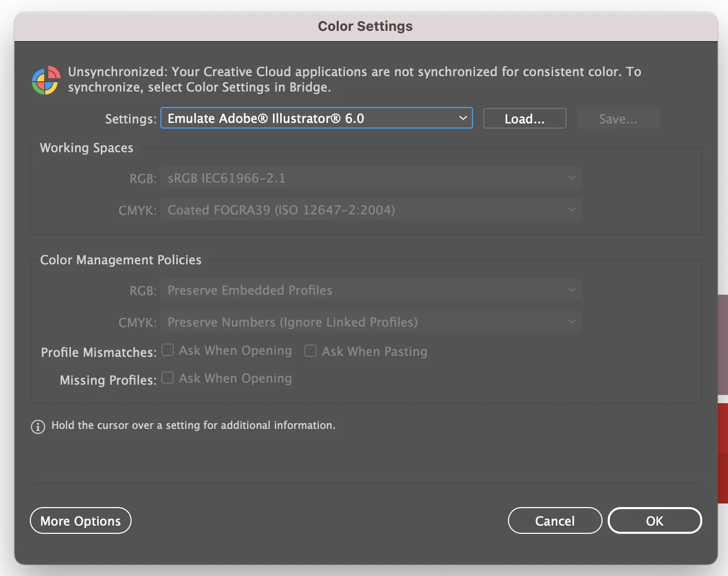Screen dimensions: 728x576
Task: Open the Policies CMYK Preserve Numbers dropdown
Action: pyautogui.click(x=371, y=322)
